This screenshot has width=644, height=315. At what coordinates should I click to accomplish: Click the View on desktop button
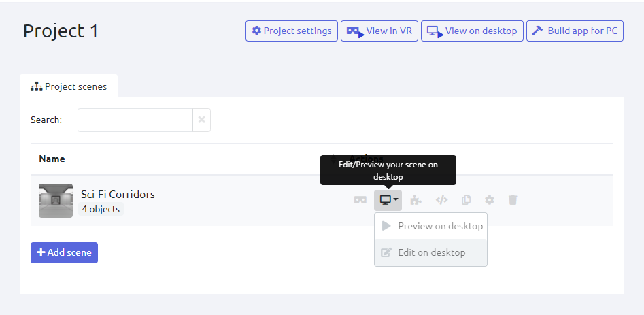click(x=473, y=31)
